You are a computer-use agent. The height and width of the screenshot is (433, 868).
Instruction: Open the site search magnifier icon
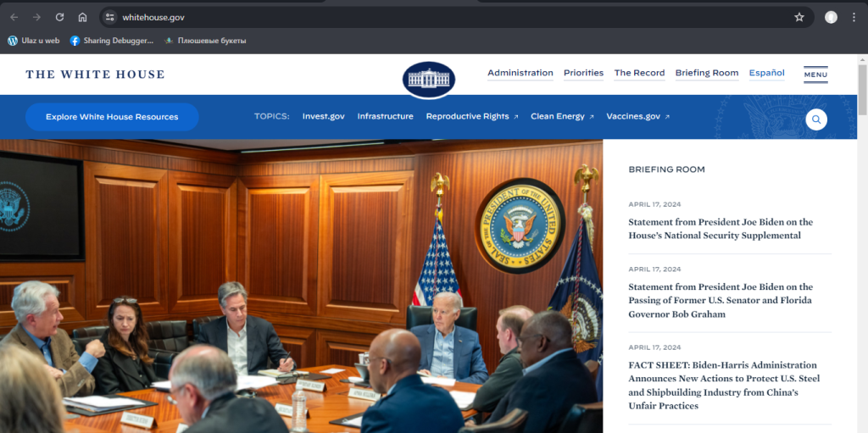(x=815, y=119)
